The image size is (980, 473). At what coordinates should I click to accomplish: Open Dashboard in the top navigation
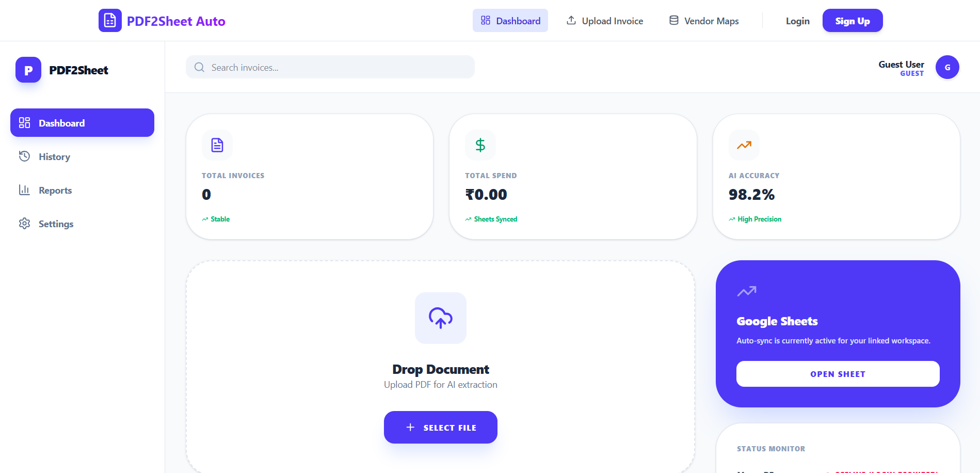(x=510, y=21)
